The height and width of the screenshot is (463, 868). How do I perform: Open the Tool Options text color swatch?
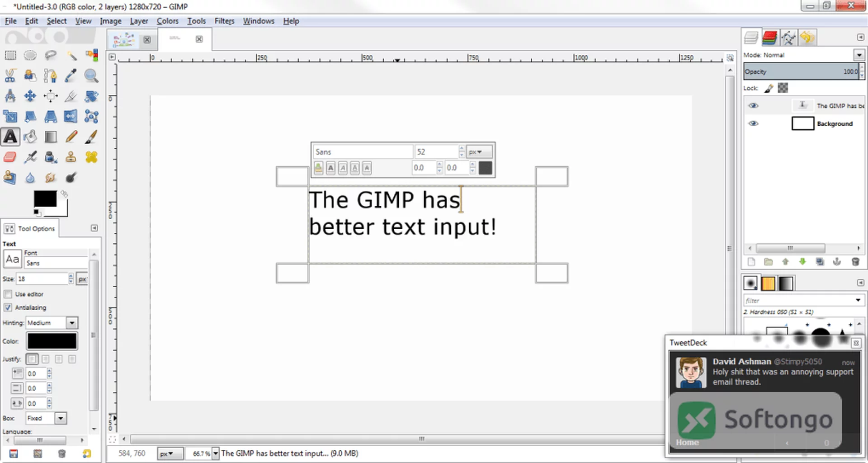pyautogui.click(x=52, y=341)
